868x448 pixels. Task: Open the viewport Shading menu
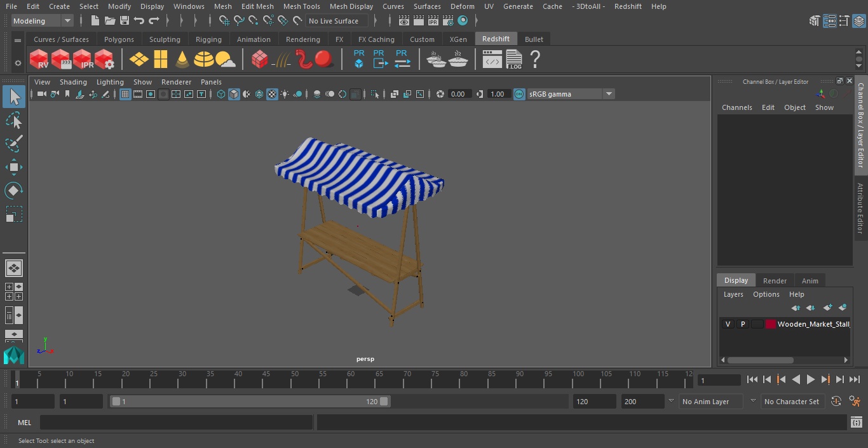point(73,82)
